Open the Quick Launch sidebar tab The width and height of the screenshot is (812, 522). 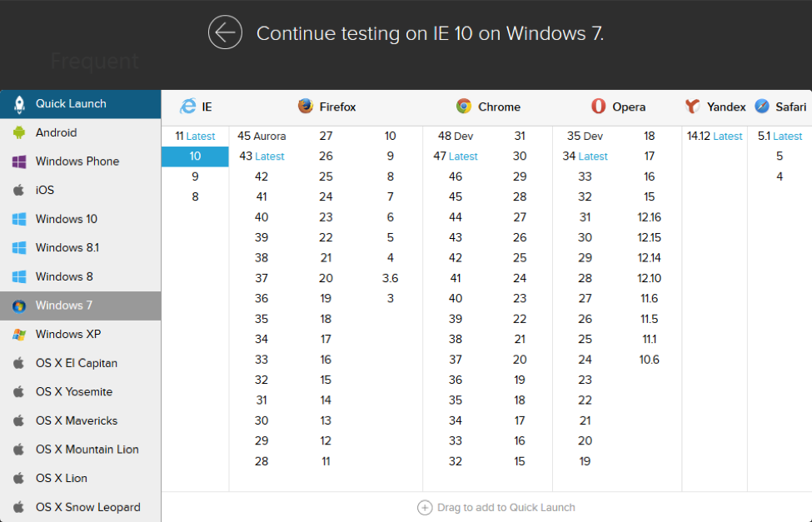click(x=71, y=104)
